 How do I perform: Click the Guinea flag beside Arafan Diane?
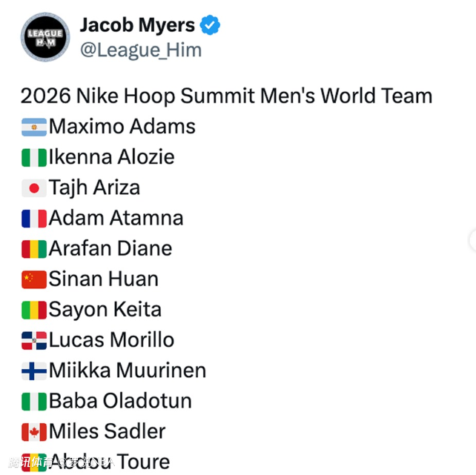34,249
